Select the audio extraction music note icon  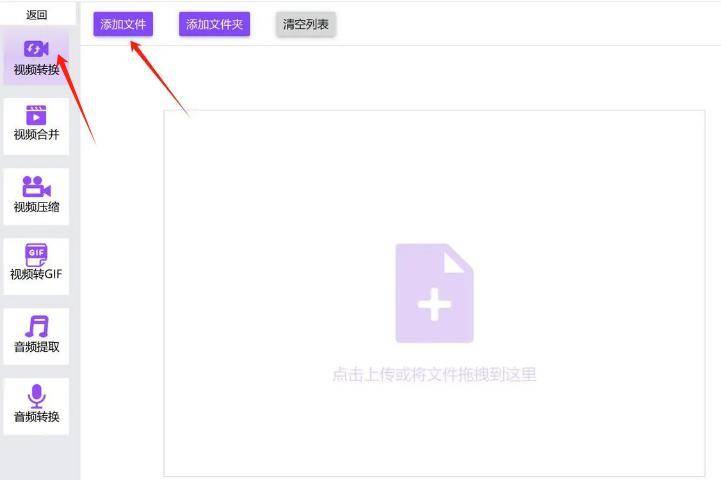36,327
